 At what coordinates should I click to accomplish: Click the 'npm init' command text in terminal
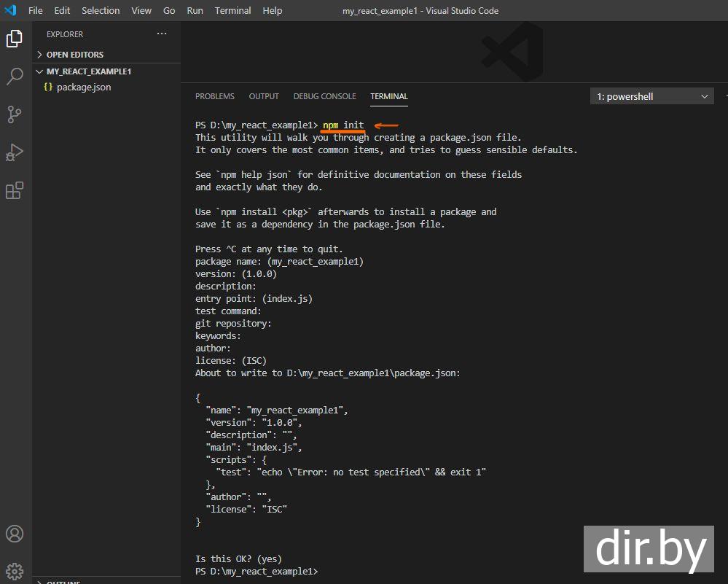point(343,125)
